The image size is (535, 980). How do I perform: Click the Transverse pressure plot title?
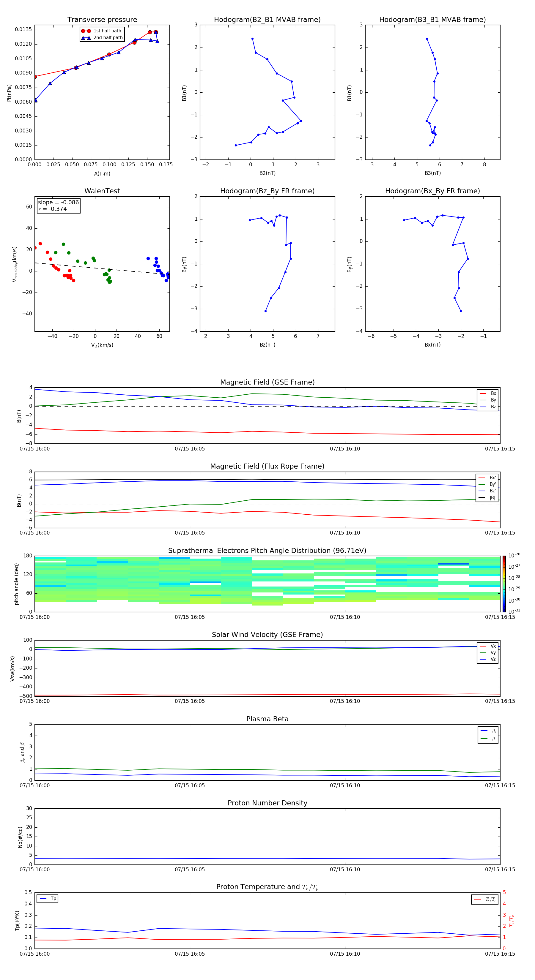pos(102,20)
